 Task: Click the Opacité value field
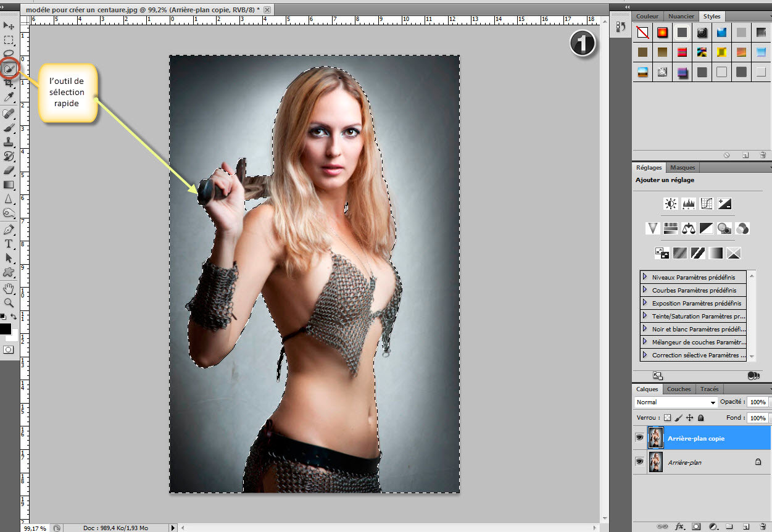[757, 402]
